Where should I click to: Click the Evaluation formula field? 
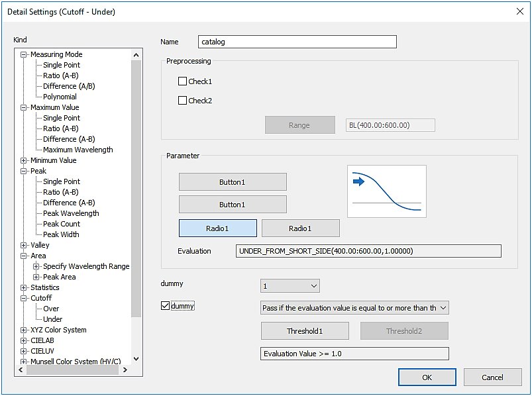(x=368, y=251)
